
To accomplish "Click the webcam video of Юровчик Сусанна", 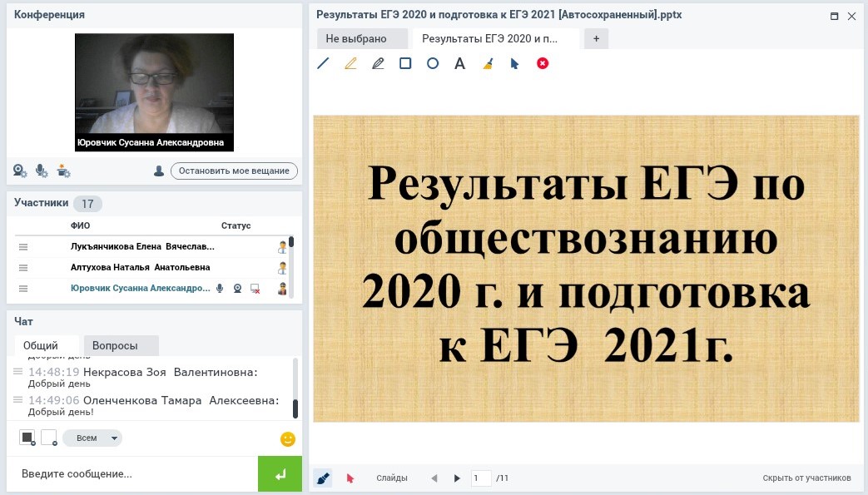I will [x=155, y=92].
